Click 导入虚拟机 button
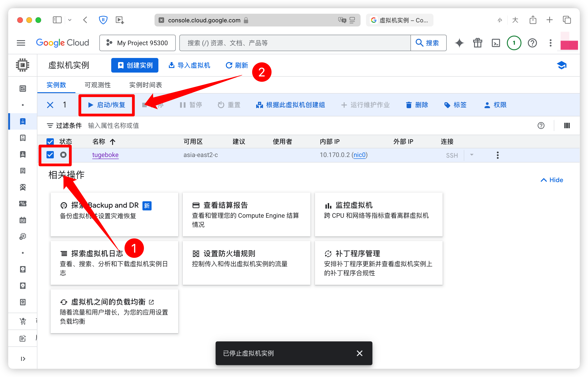 (x=189, y=65)
